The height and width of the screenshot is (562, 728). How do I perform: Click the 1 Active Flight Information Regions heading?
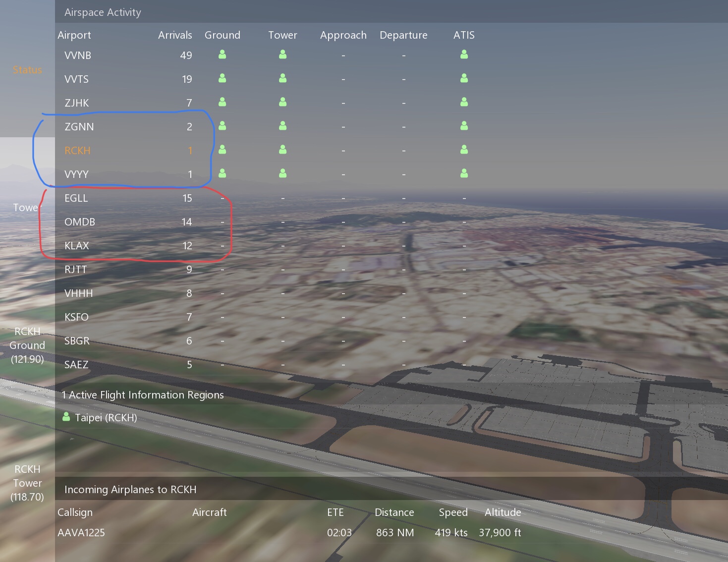(143, 395)
